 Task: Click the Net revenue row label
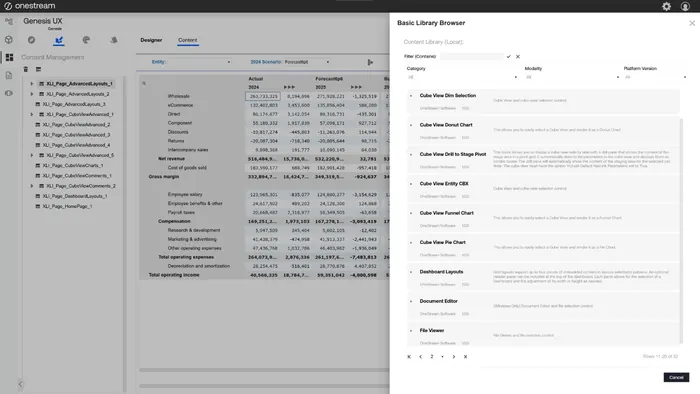171,159
